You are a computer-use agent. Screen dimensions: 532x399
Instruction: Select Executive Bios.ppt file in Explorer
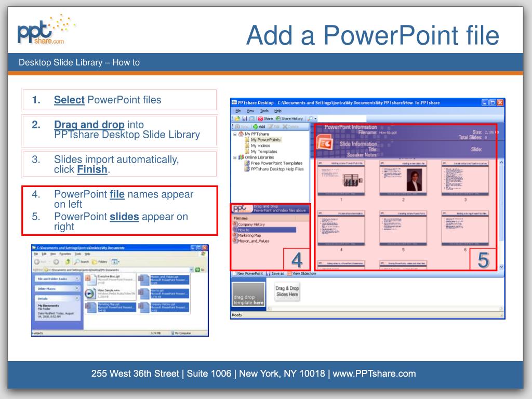tap(110, 280)
